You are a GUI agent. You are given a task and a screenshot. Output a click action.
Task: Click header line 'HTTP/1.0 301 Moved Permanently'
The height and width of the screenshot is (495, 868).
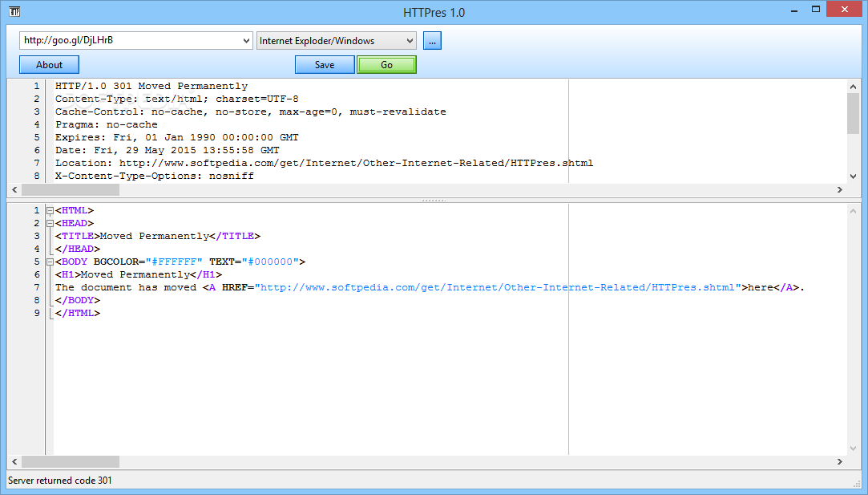tap(151, 86)
